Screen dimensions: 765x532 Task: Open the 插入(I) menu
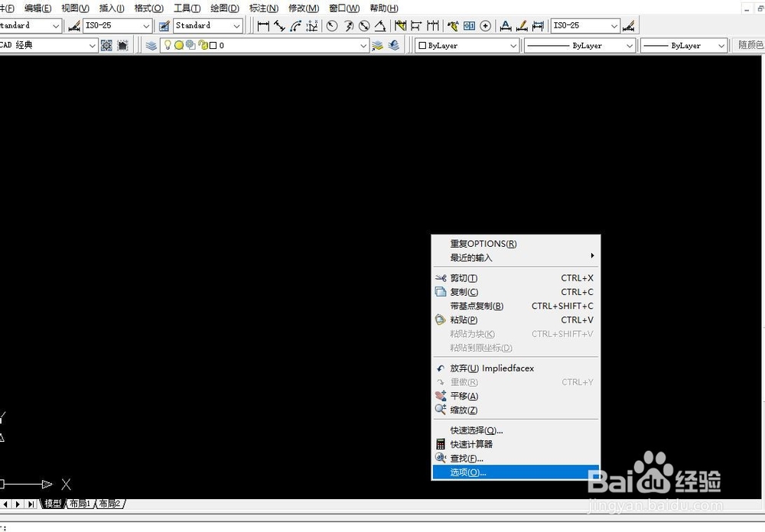pos(112,8)
